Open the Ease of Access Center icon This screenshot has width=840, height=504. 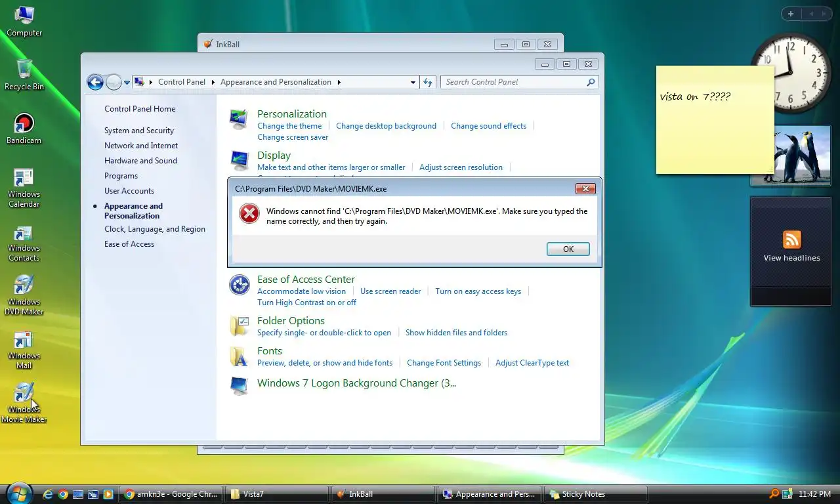pos(239,285)
